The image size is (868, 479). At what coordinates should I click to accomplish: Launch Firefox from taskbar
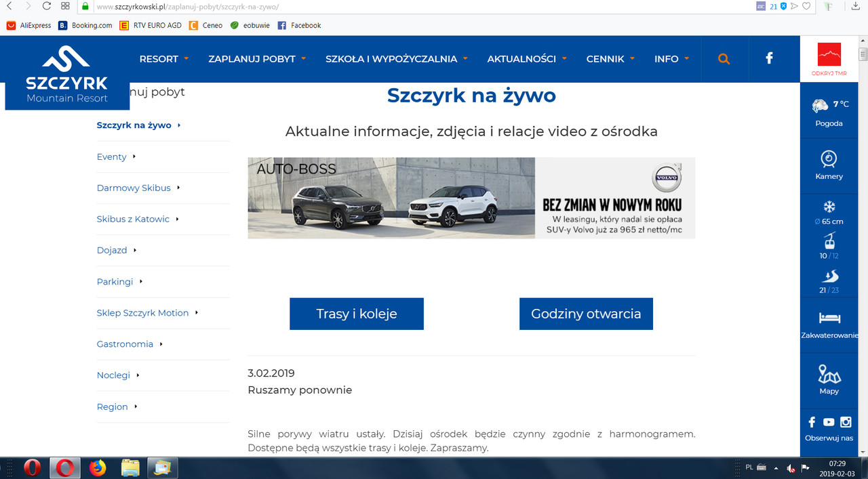[98, 467]
